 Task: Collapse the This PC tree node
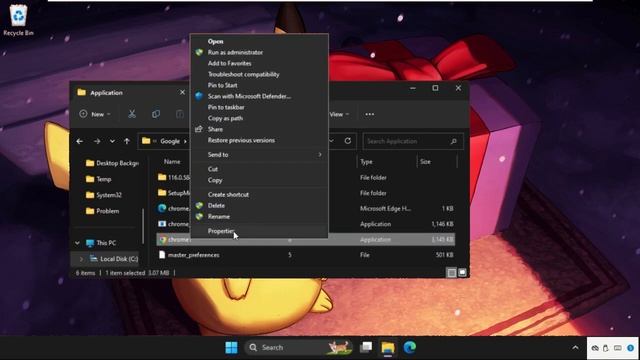click(78, 243)
